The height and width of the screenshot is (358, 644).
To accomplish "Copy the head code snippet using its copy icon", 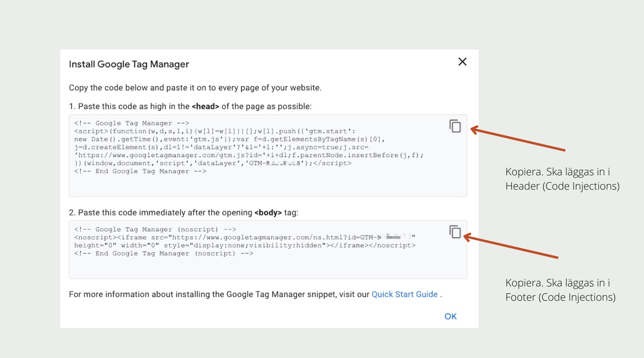I will coord(455,126).
